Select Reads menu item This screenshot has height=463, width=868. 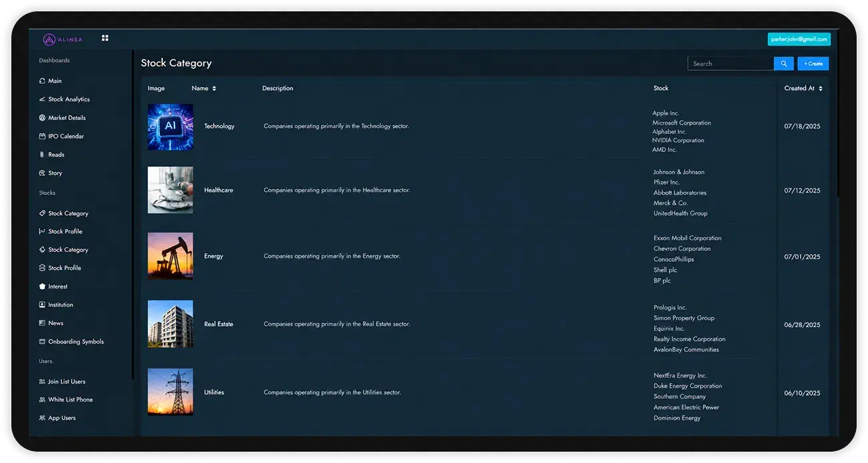pyautogui.click(x=57, y=155)
